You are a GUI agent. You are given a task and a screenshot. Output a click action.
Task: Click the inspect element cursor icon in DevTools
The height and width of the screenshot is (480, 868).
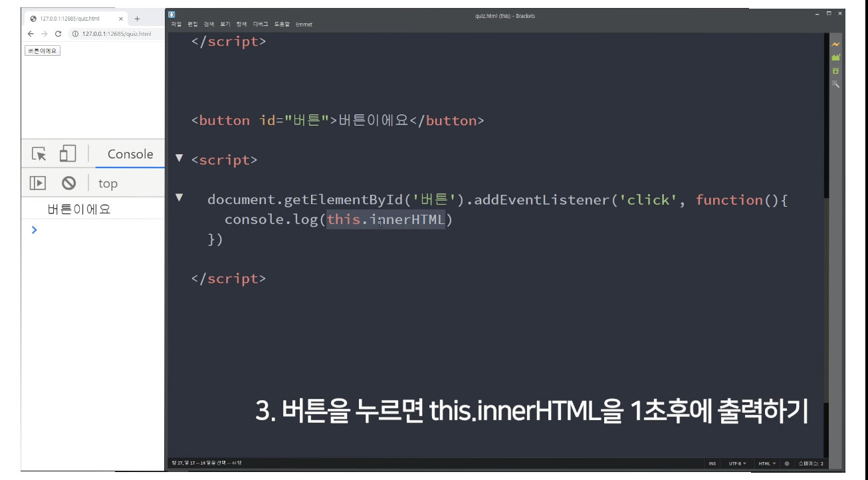tap(40, 154)
